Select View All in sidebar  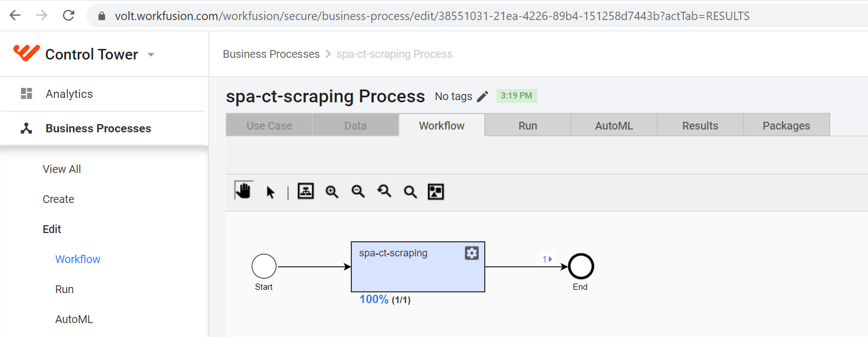(62, 169)
